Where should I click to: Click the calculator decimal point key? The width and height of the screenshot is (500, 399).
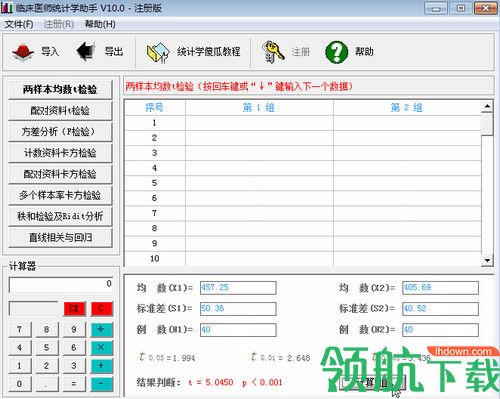coord(47,384)
